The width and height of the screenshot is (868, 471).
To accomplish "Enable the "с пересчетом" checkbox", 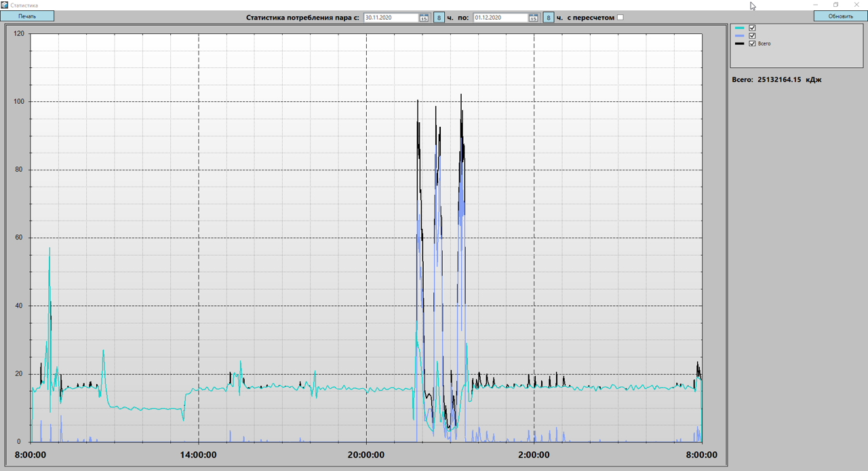I will click(x=620, y=18).
